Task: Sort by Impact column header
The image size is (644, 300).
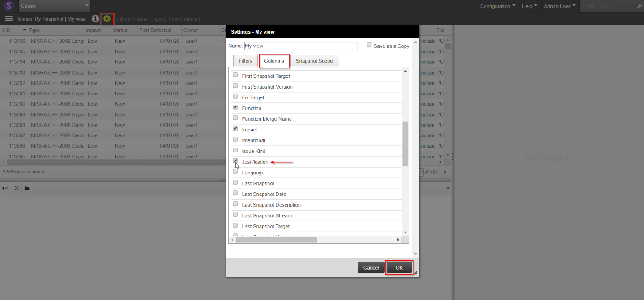Action: 98,30
